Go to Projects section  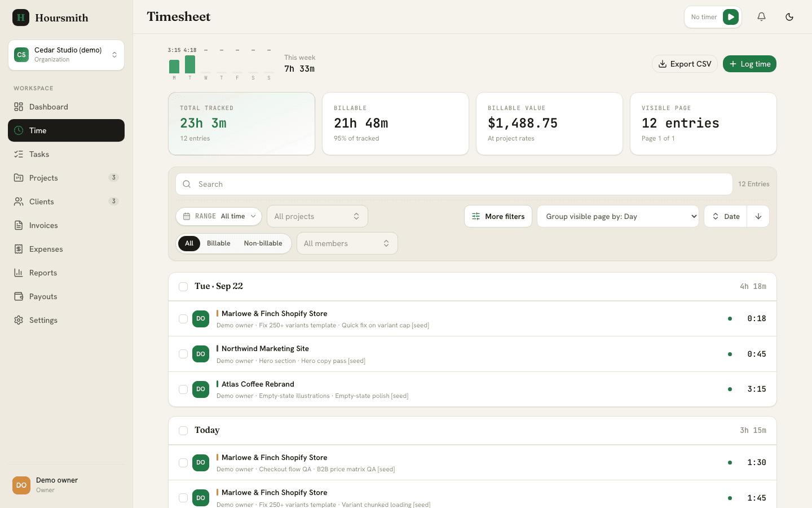click(x=66, y=178)
